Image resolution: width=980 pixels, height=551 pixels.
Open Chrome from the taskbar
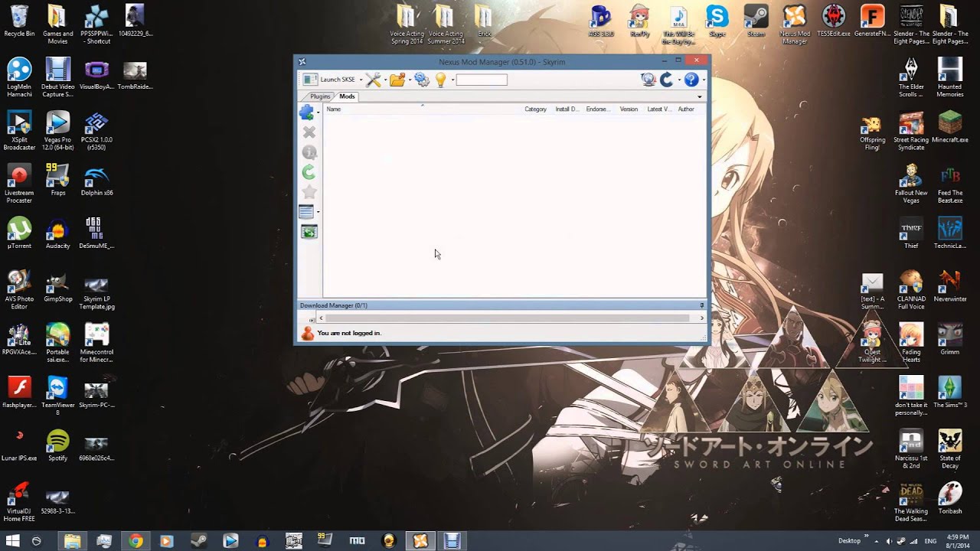136,541
